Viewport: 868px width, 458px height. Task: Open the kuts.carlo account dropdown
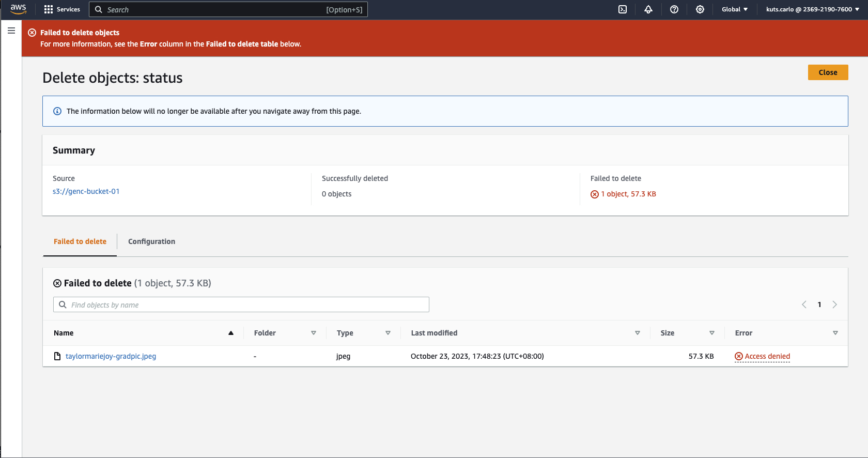coord(812,9)
